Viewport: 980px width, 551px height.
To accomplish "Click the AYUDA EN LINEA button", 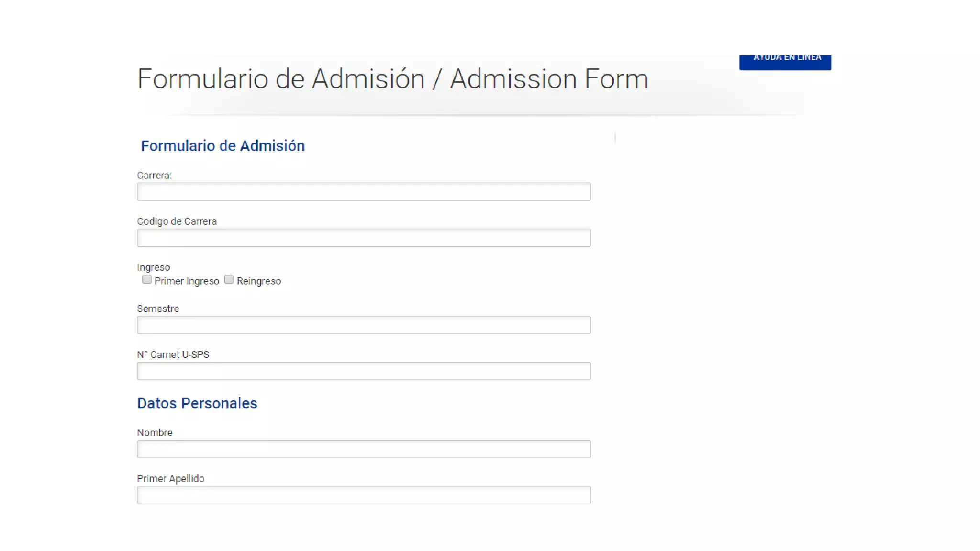I will [x=785, y=61].
